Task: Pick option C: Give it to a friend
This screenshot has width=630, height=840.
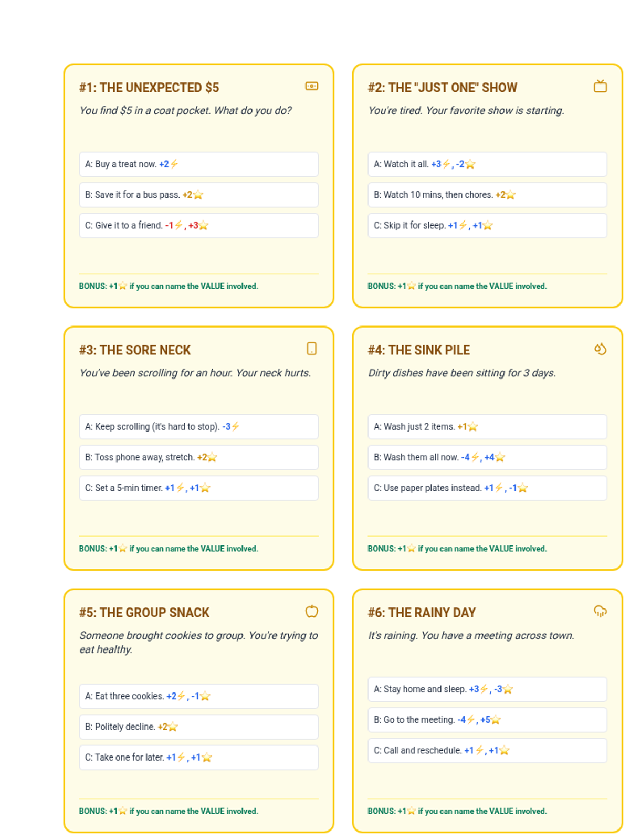Action: (198, 225)
